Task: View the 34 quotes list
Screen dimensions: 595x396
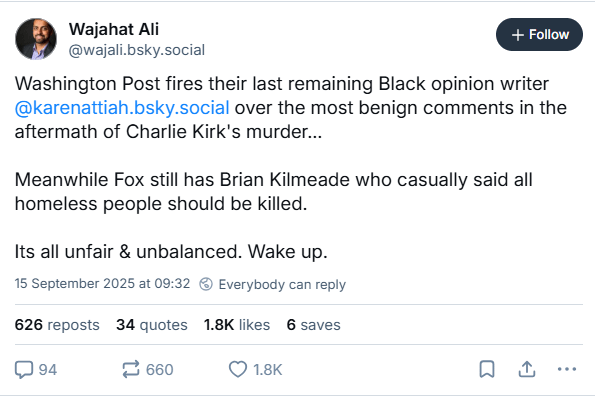Action: (x=152, y=325)
